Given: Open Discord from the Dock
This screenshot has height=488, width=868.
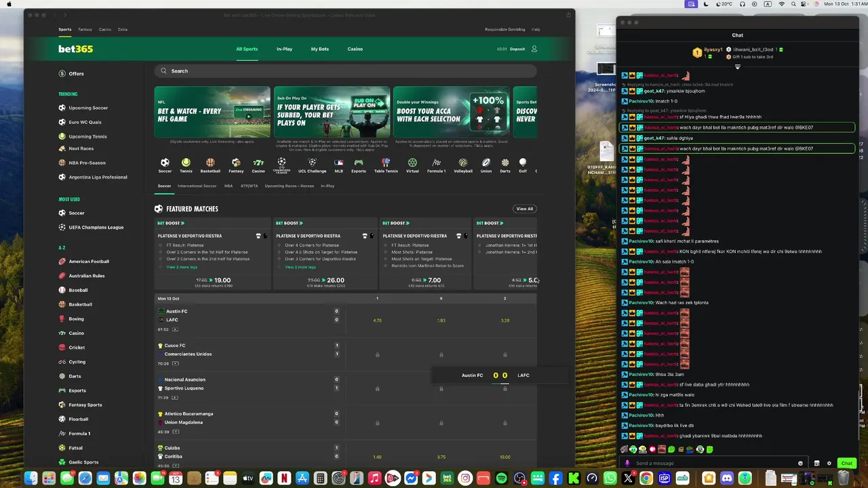Looking at the screenshot, I should [727, 479].
